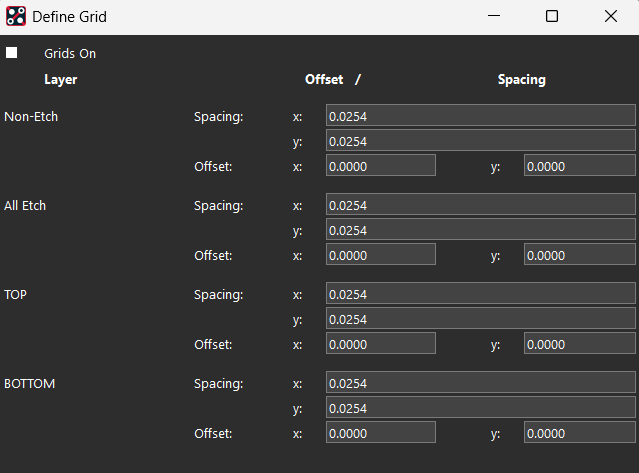Enable the Grids On checkbox
Viewport: 639px width, 473px height.
(x=12, y=53)
